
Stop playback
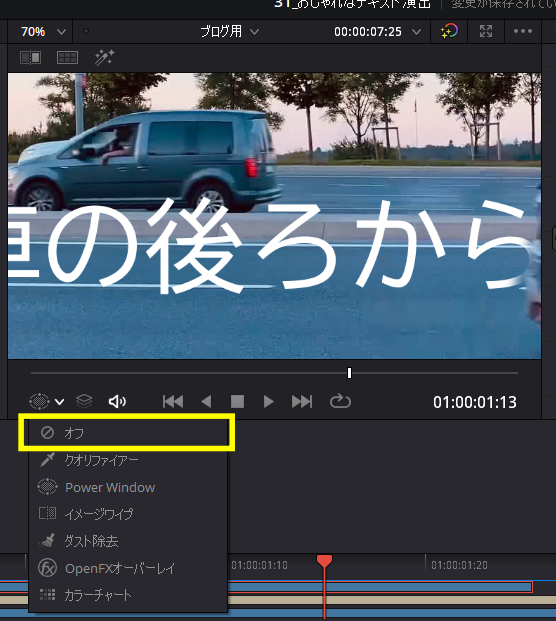pos(237,402)
